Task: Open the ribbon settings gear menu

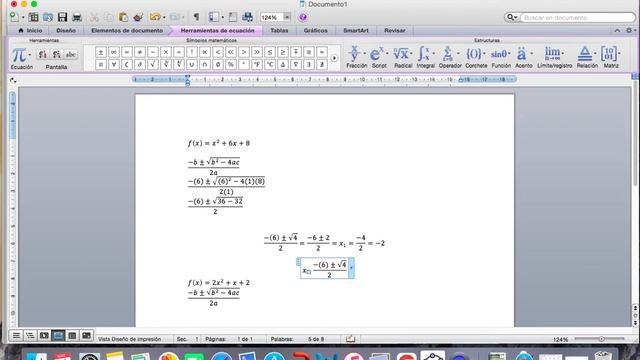Action: pos(631,31)
